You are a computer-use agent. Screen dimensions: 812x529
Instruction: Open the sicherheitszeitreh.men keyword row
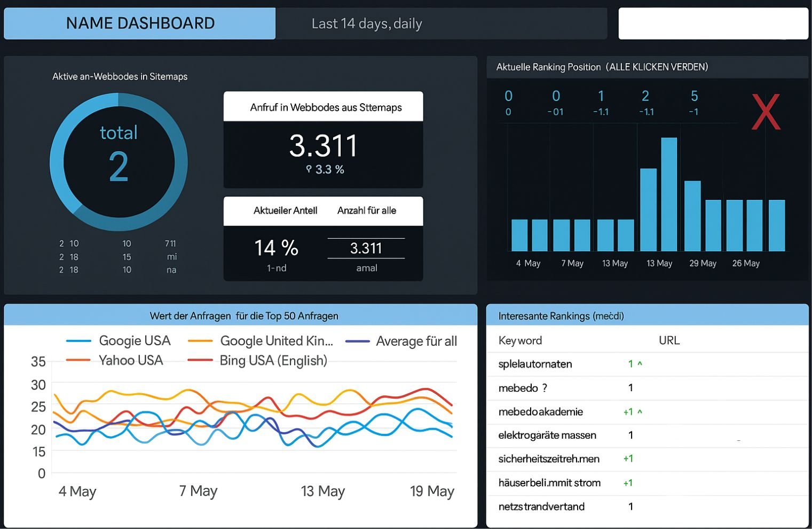click(548, 458)
